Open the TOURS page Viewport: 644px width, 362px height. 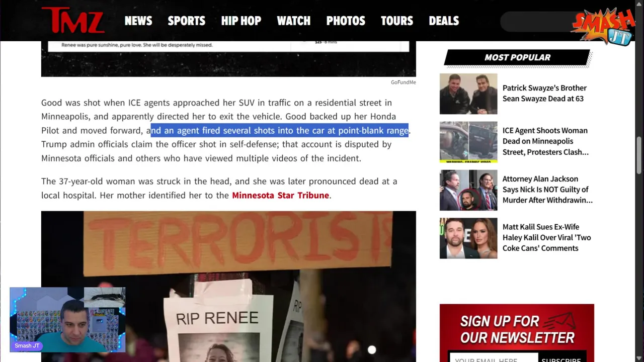click(x=397, y=21)
